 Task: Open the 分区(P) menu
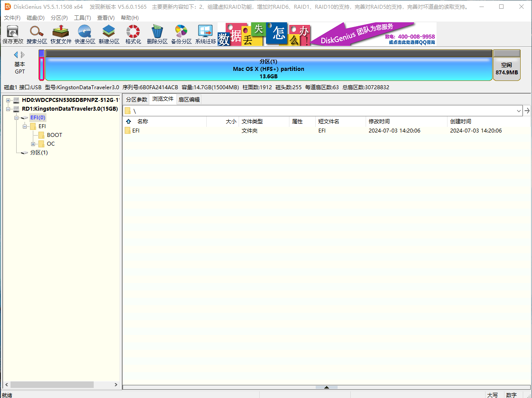click(59, 18)
